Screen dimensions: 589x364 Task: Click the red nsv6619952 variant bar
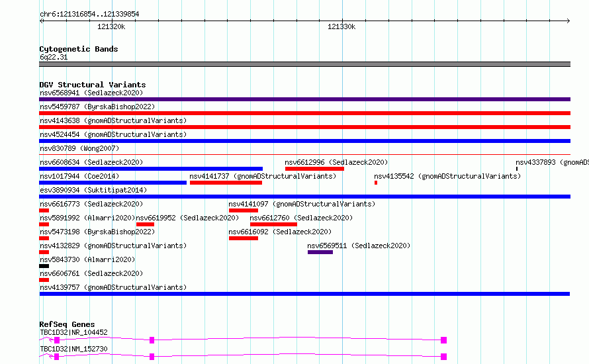point(145,224)
